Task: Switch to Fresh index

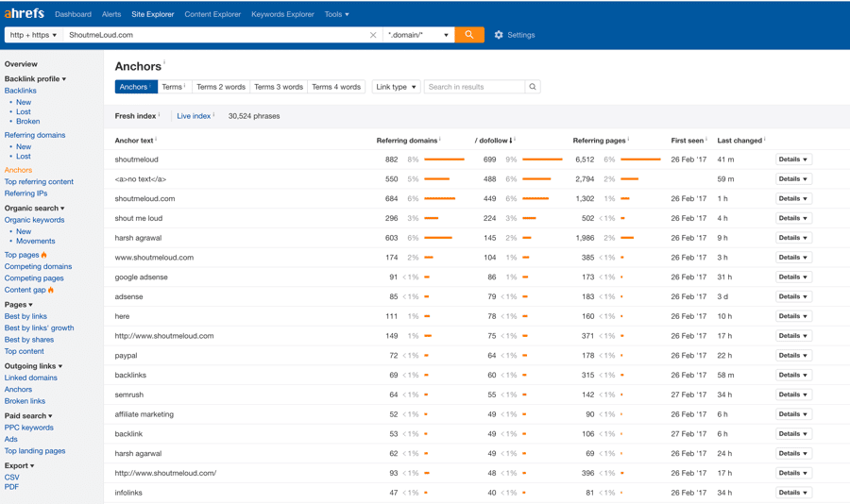Action: [135, 116]
